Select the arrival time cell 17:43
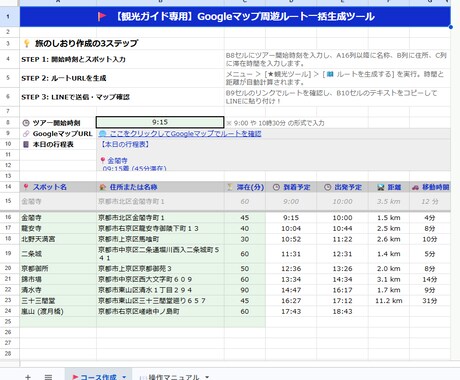The height and width of the screenshot is (380, 460). click(x=291, y=311)
